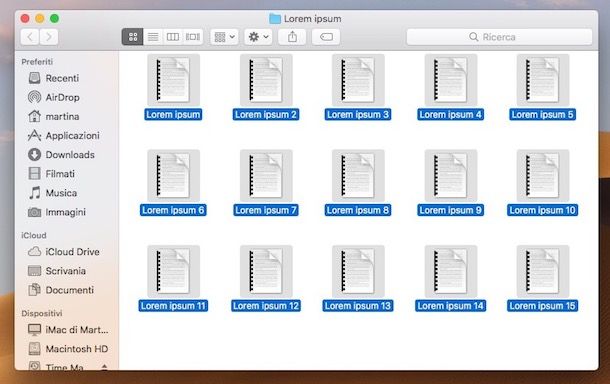Open the gear action menu
The image size is (610, 384).
tap(258, 37)
